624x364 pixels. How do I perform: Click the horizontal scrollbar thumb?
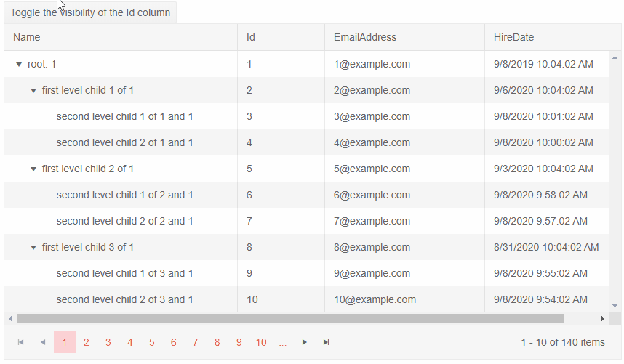[290, 318]
